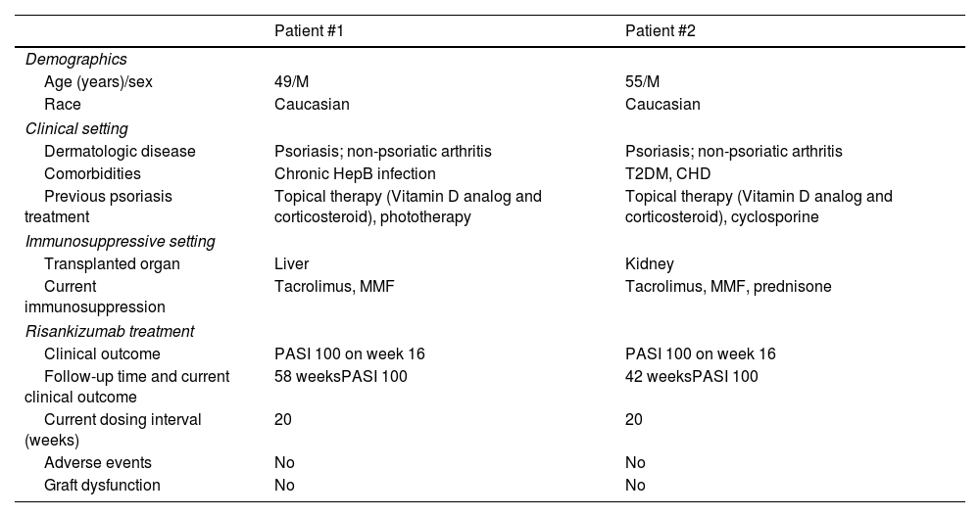Select the "Liver" transplanted organ cell
The image size is (980, 517).
[x=291, y=263]
